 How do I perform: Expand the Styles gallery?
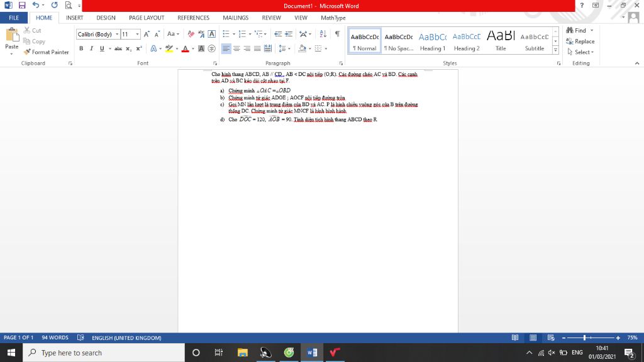(x=555, y=50)
